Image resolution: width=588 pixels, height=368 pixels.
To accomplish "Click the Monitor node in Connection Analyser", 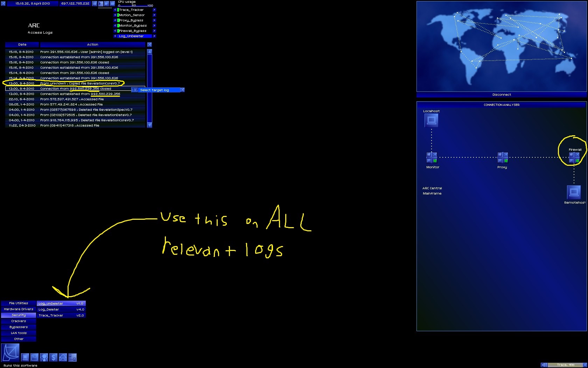I will (x=432, y=158).
